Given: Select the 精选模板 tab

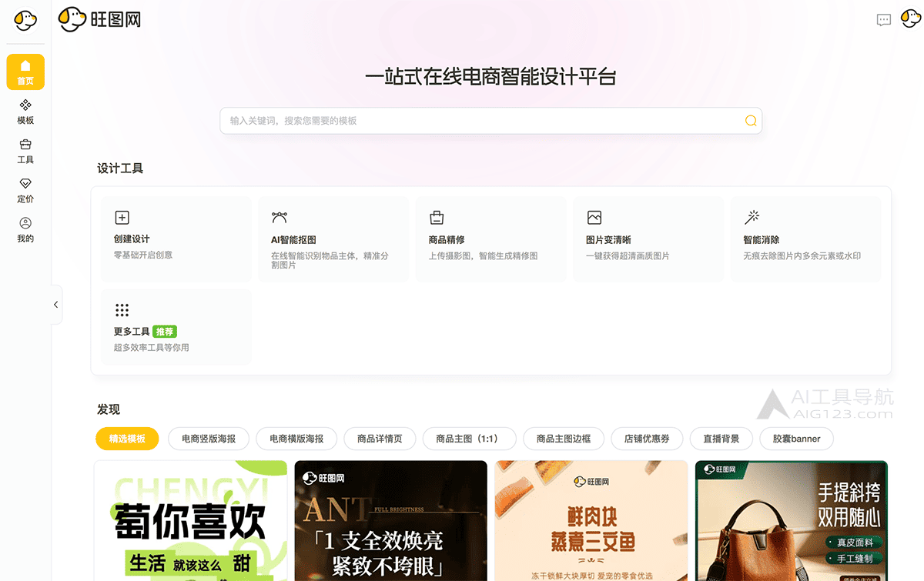Looking at the screenshot, I should click(x=127, y=439).
